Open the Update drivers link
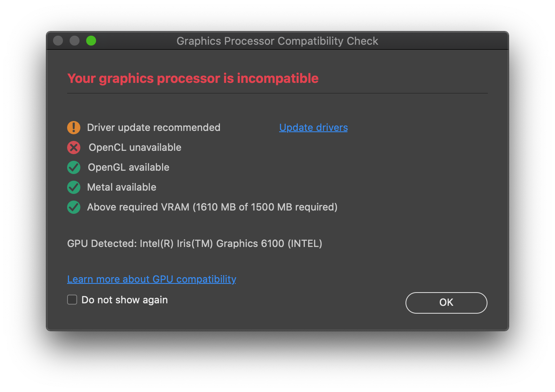Viewport: 555px width, 392px height. point(313,127)
